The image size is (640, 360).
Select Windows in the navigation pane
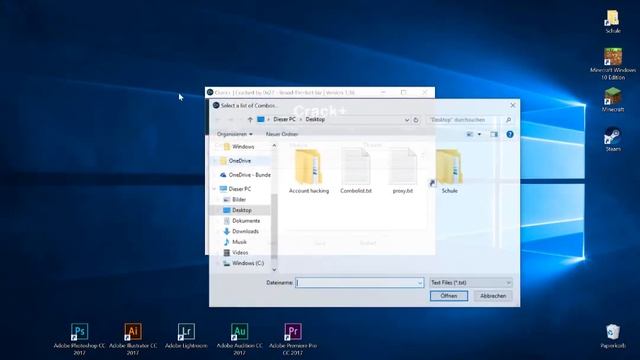(243, 147)
